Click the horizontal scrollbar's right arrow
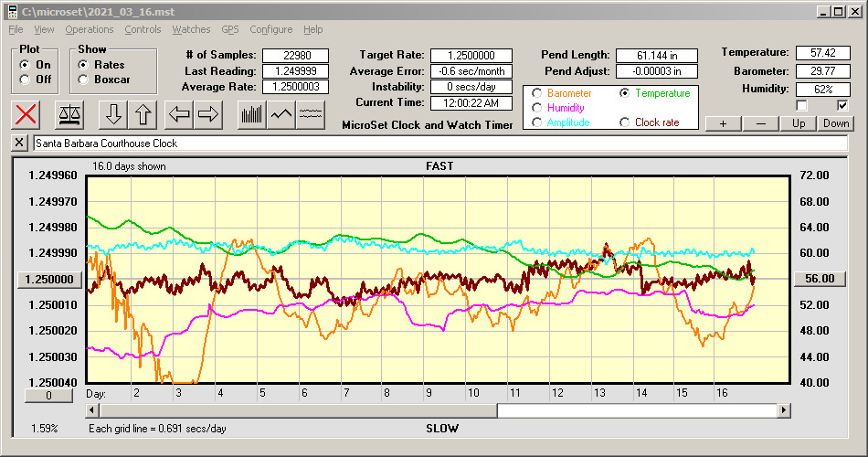 pyautogui.click(x=784, y=411)
